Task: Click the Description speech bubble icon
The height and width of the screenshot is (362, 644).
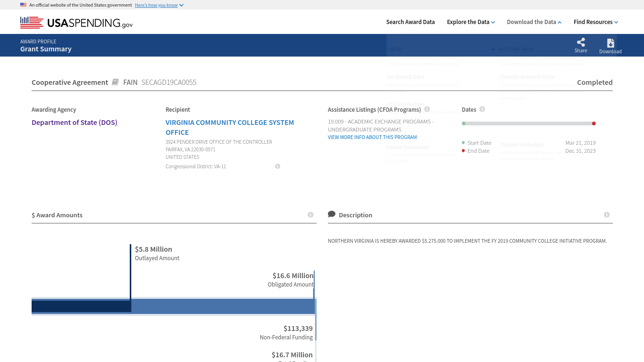Action: 332,214
